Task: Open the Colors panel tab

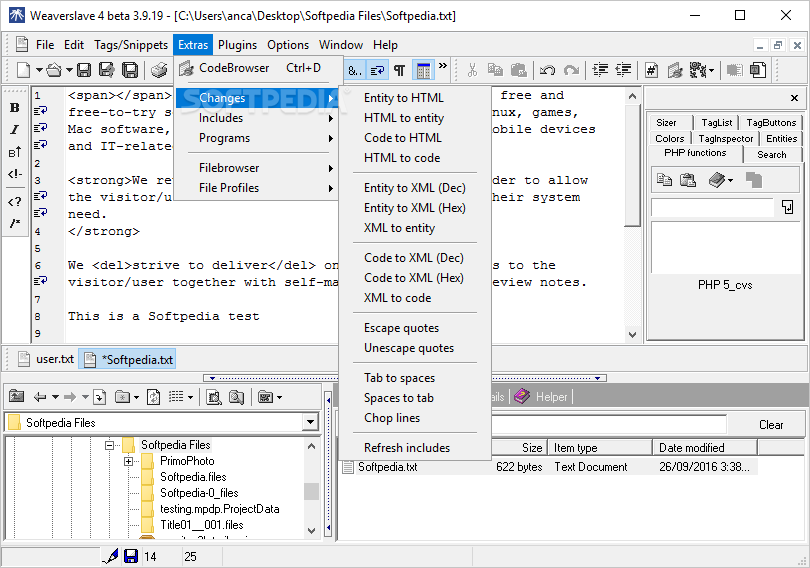Action: point(669,138)
